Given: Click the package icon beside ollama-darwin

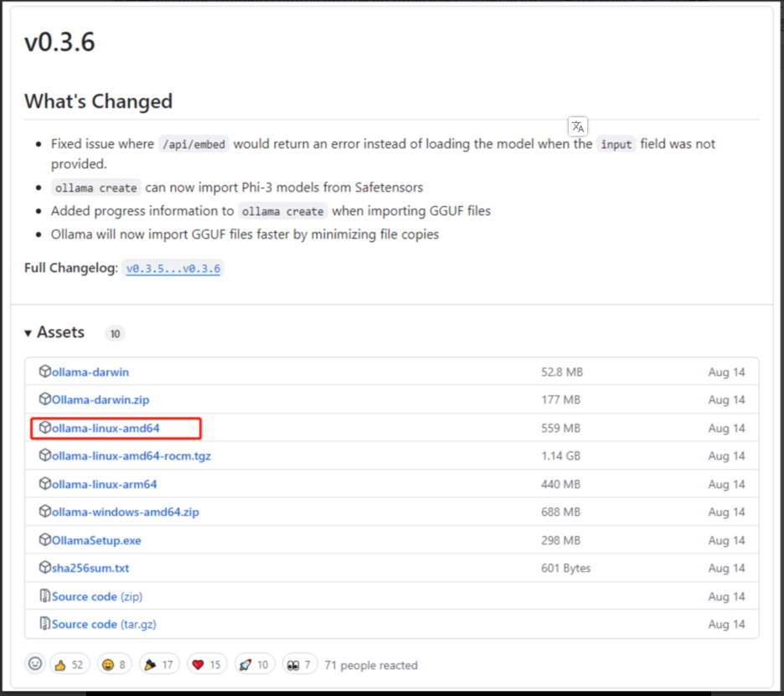Looking at the screenshot, I should (x=45, y=372).
